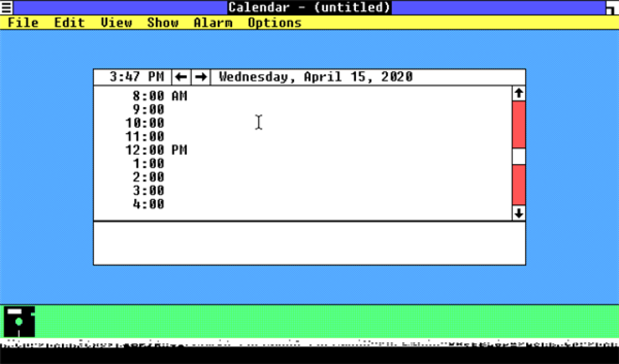Select the 3:00 appointment line

303,190
